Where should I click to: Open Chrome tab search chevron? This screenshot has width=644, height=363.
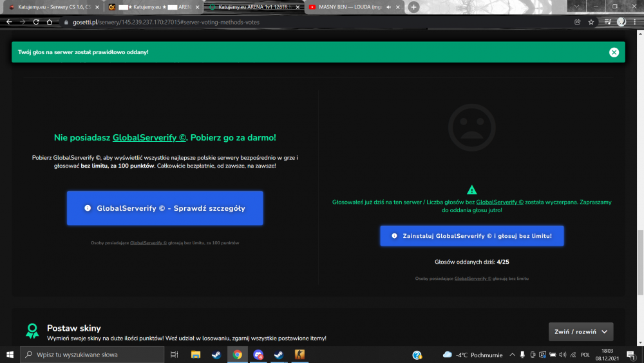(576, 6)
